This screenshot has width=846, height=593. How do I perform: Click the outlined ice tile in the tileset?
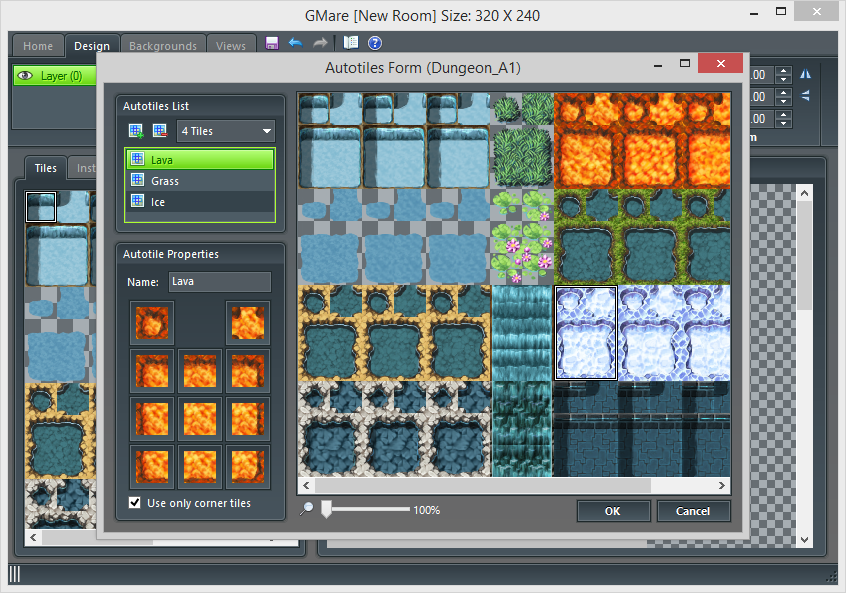coord(586,333)
